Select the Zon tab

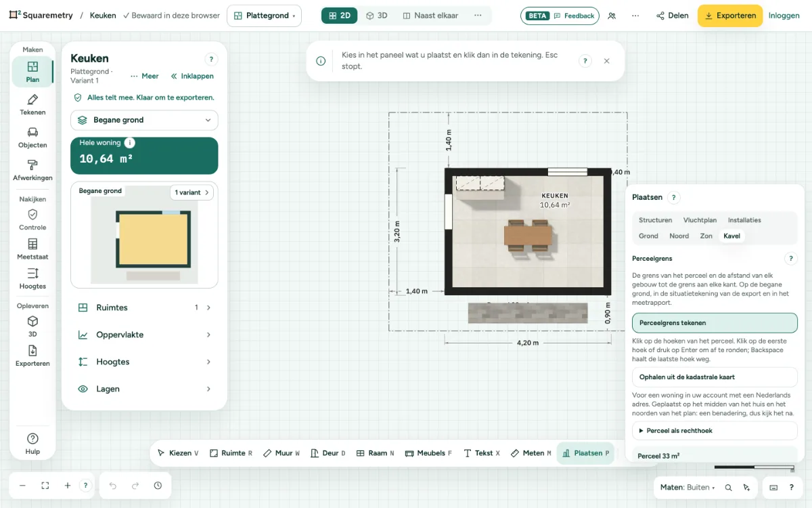(706, 236)
